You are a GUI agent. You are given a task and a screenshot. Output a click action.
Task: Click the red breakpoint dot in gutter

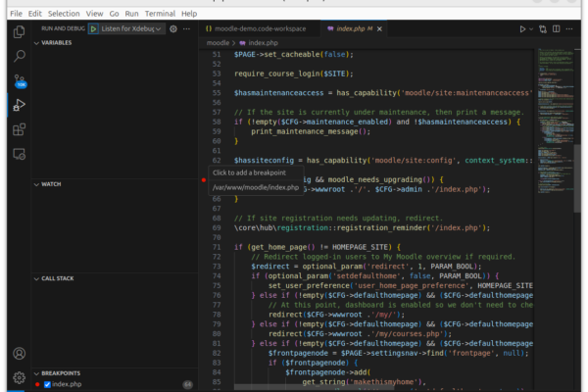click(204, 180)
